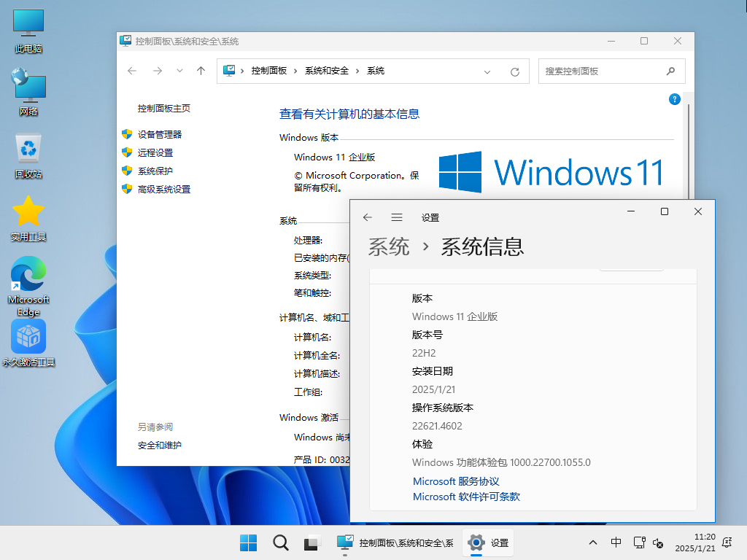
Task: Open notification center bell icon
Action: point(727,542)
